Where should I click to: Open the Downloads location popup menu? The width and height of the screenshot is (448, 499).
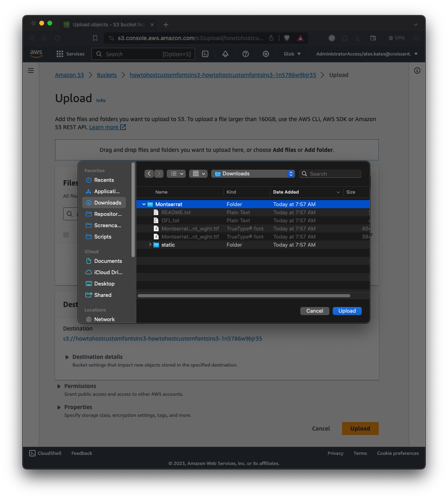(x=253, y=173)
